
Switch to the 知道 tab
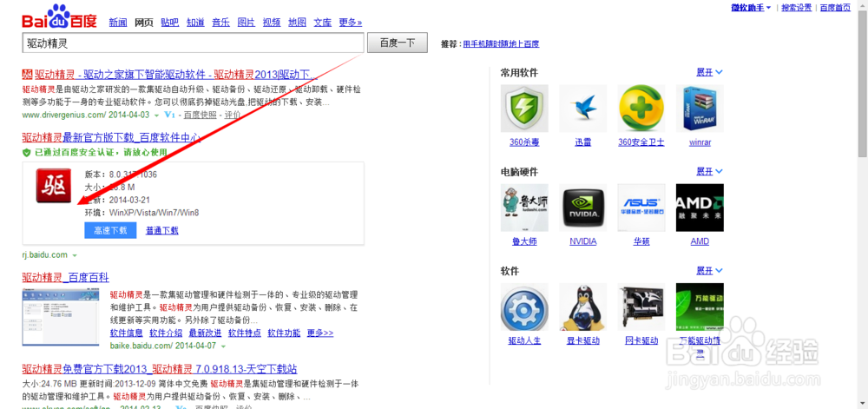(195, 23)
